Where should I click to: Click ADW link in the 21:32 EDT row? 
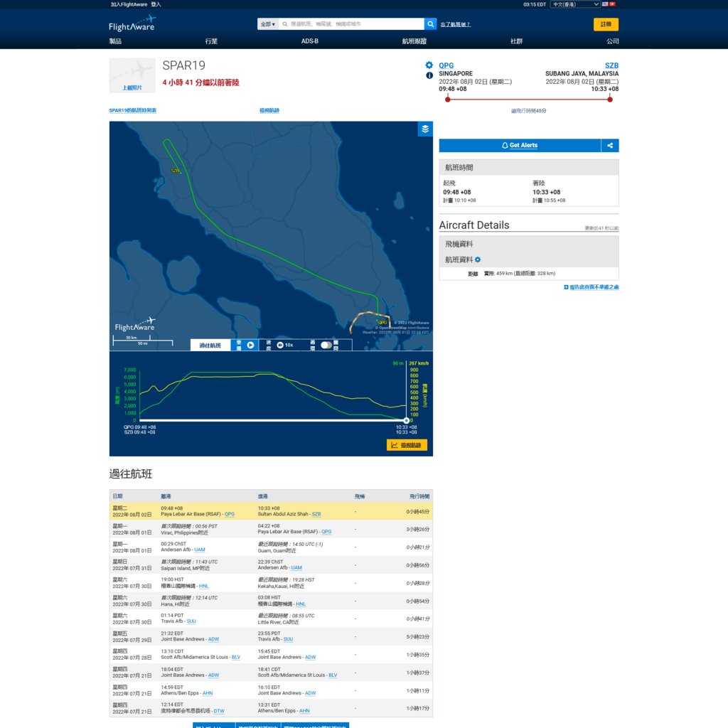pos(213,639)
